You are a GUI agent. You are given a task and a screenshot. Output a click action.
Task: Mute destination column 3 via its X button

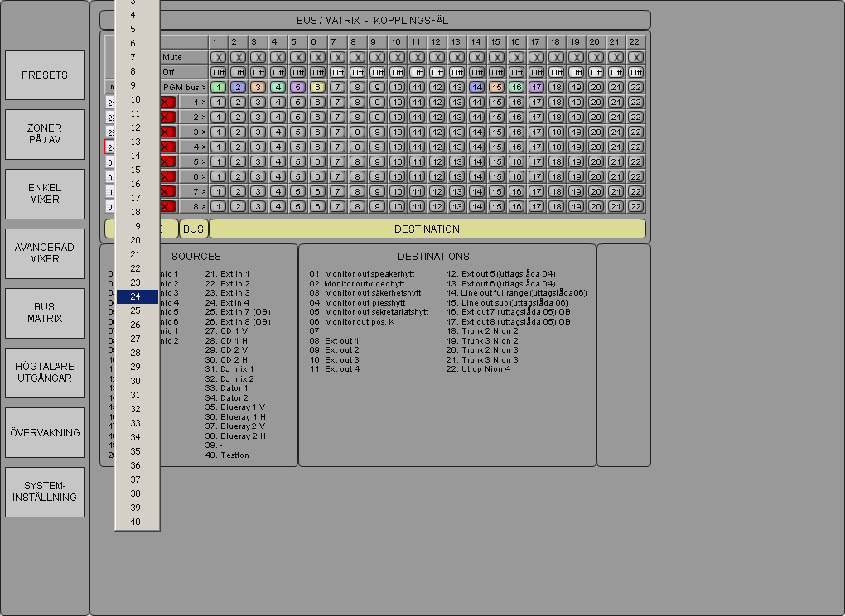(x=258, y=57)
